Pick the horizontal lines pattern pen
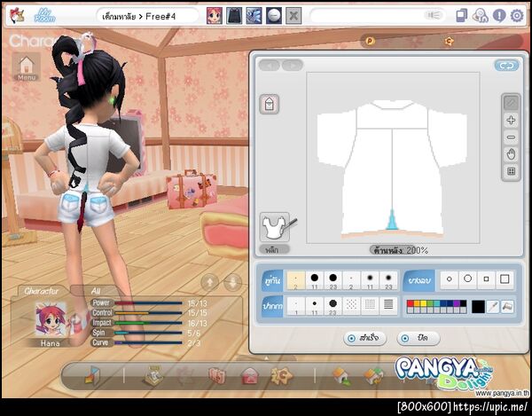The image size is (532, 416). point(388,306)
